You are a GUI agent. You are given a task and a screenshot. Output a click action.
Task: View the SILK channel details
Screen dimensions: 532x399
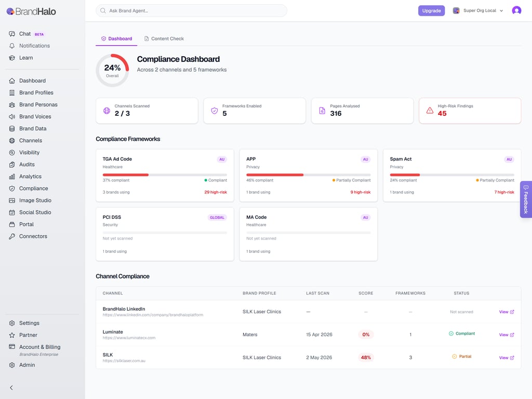(506, 357)
